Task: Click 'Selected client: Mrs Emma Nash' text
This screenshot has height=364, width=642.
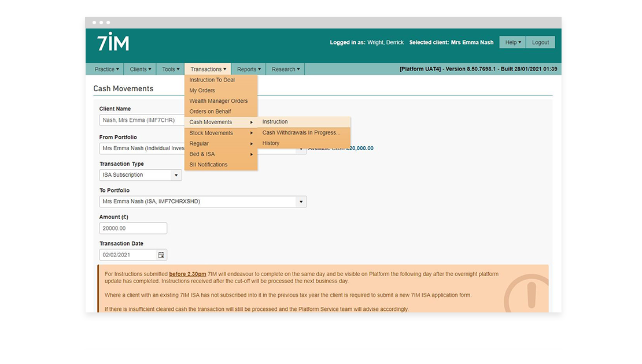Action: tap(451, 42)
